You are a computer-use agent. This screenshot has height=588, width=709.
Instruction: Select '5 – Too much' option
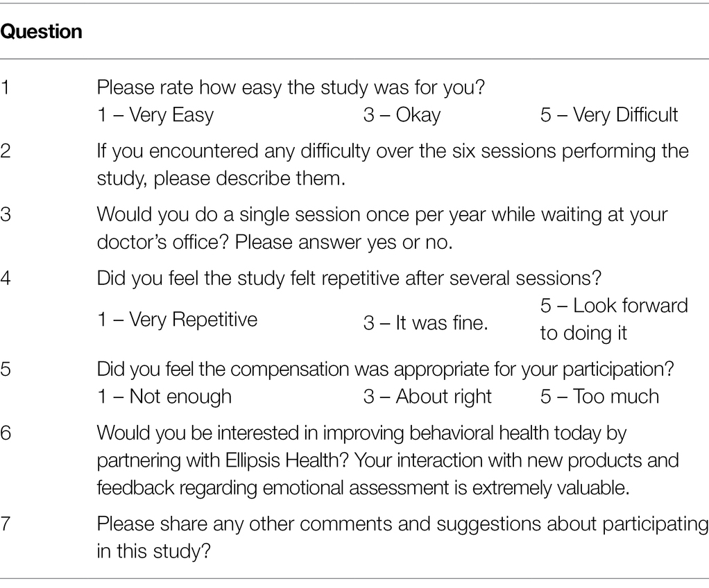pyautogui.click(x=599, y=397)
